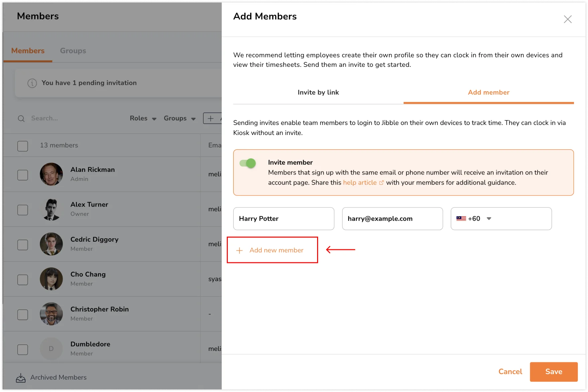Open Archived Members
Image resolution: width=588 pixels, height=392 pixels.
[51, 378]
